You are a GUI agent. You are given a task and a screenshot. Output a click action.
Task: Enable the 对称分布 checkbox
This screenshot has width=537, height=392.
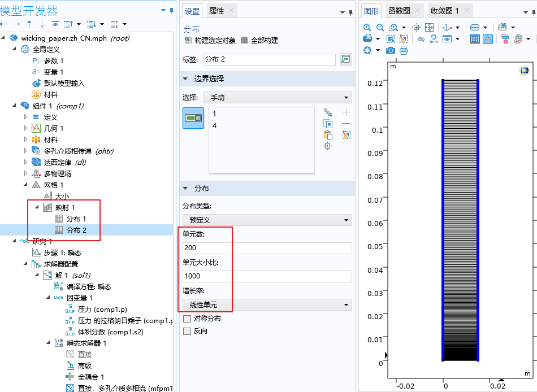point(187,319)
